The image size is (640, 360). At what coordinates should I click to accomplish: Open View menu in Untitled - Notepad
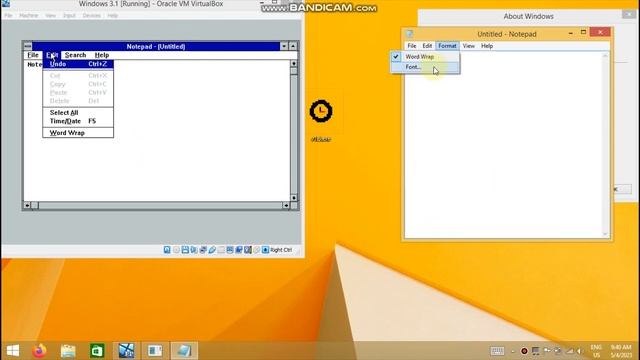click(x=469, y=46)
